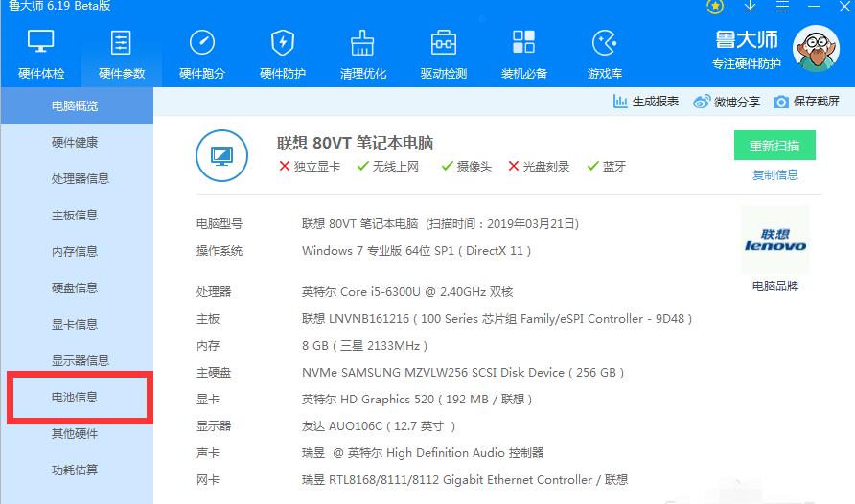Click the LNVNB161216 motherboard value
Screen dimensions: 855x504
coord(497,319)
